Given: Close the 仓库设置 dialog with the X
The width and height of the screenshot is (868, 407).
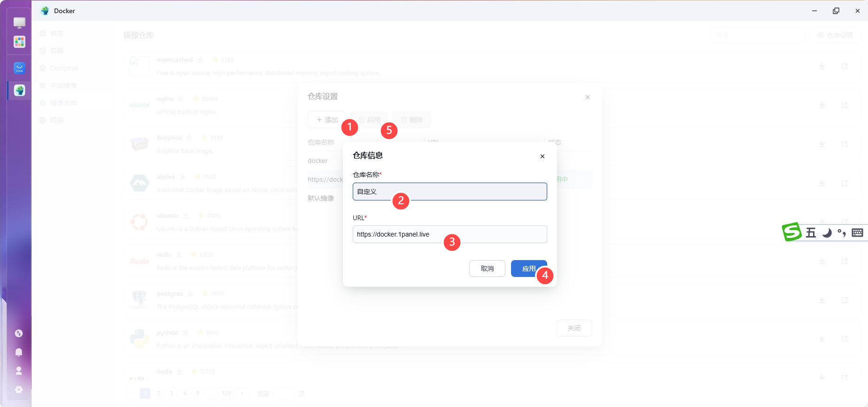Looking at the screenshot, I should coord(588,97).
